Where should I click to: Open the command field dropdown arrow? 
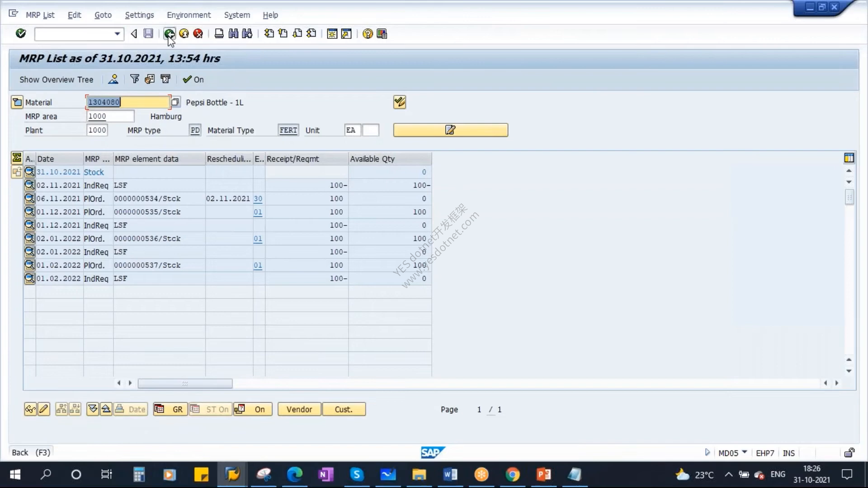(117, 34)
